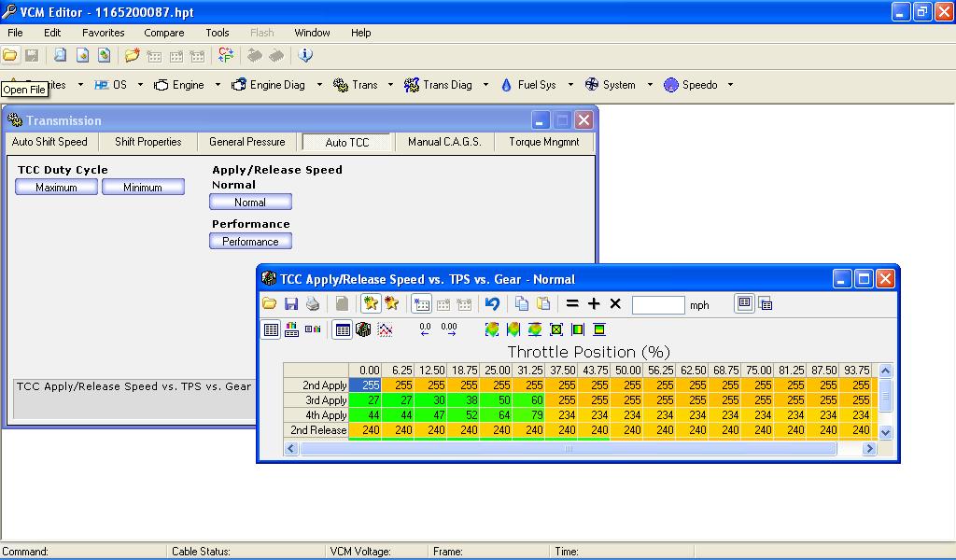Click the mph value input field
Screen dimensions: 956x560
[658, 304]
